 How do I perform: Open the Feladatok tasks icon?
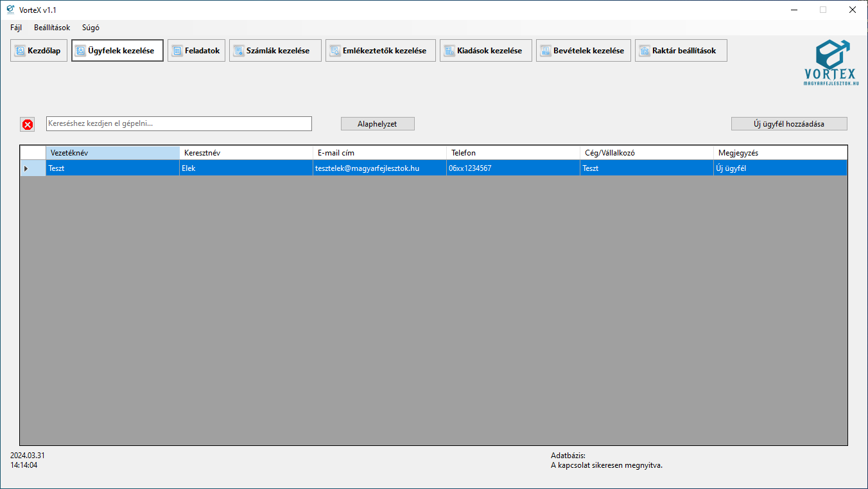pos(177,51)
